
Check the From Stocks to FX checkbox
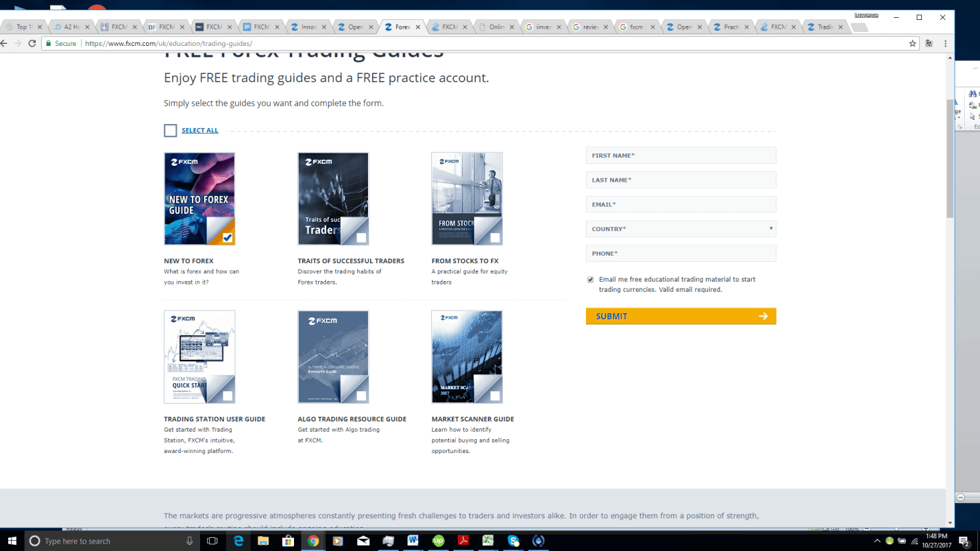(x=495, y=238)
